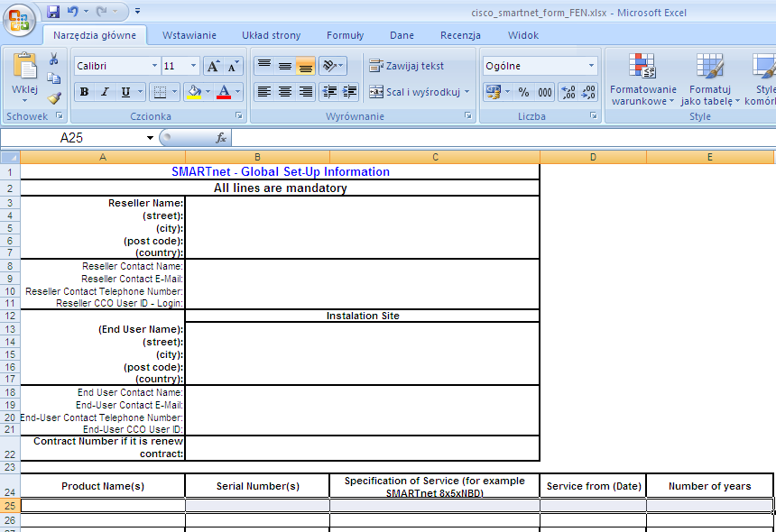
Task: Align text to bottom of cell
Action: pos(305,66)
